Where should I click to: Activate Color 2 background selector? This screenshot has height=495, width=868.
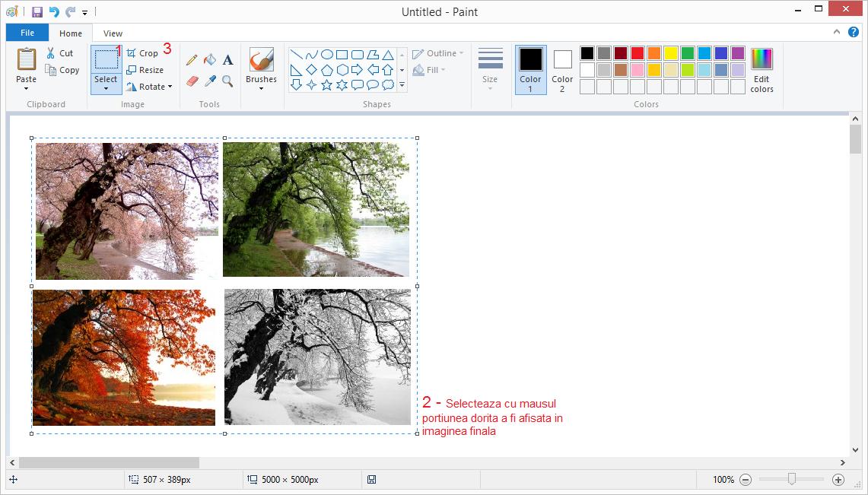562,70
